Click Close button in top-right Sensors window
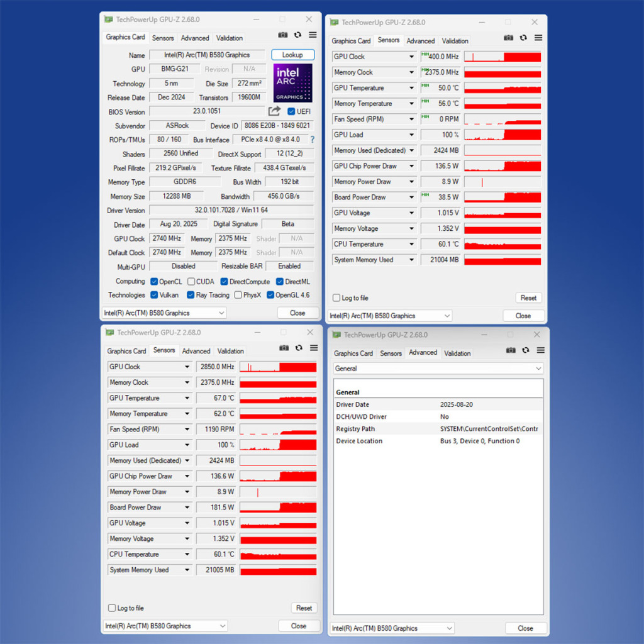The image size is (644, 644). pyautogui.click(x=523, y=316)
